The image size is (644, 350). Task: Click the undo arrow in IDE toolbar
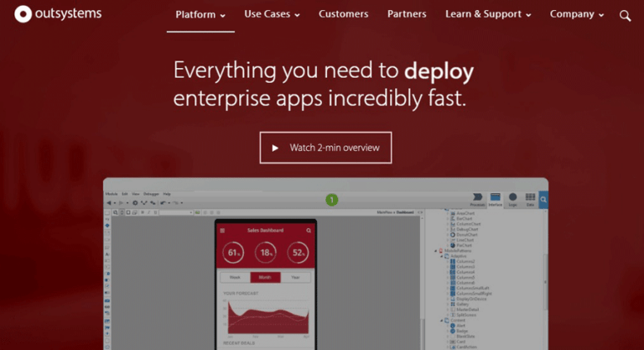click(x=163, y=203)
